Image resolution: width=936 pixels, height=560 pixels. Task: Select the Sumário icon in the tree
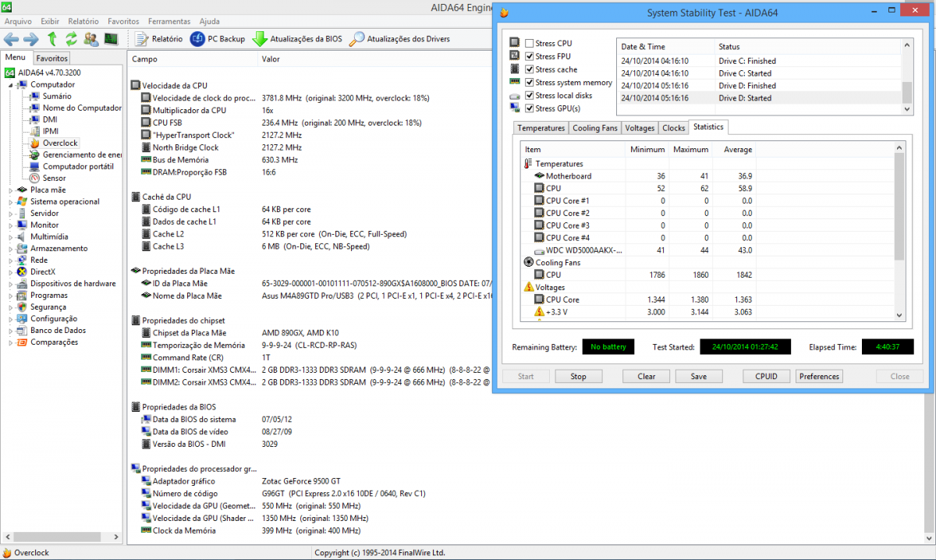(x=35, y=96)
